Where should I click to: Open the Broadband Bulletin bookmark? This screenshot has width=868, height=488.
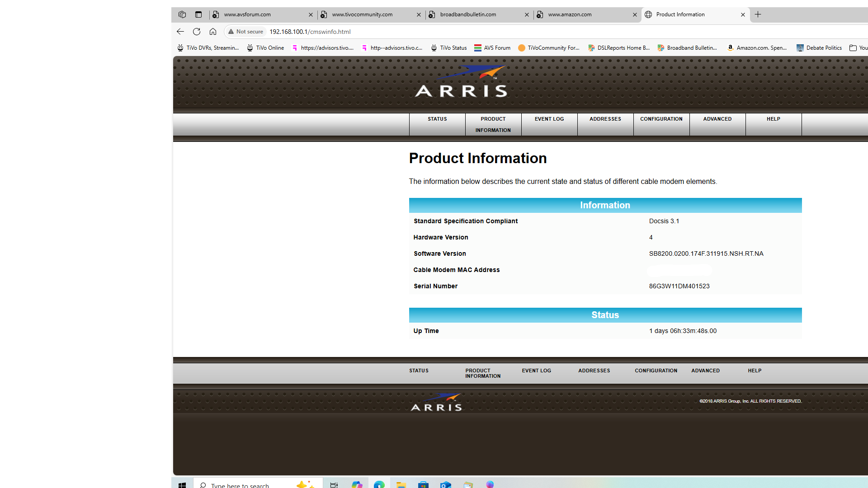(x=688, y=48)
